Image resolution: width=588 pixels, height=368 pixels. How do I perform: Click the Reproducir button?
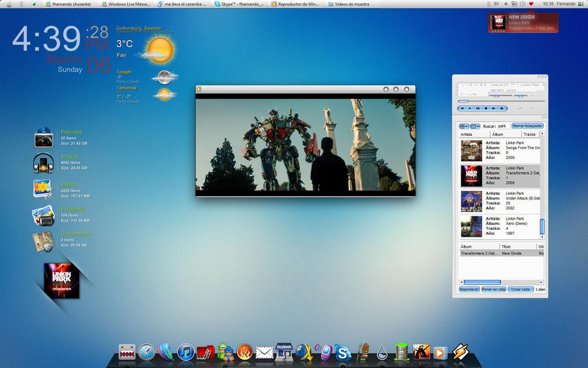[x=469, y=289]
